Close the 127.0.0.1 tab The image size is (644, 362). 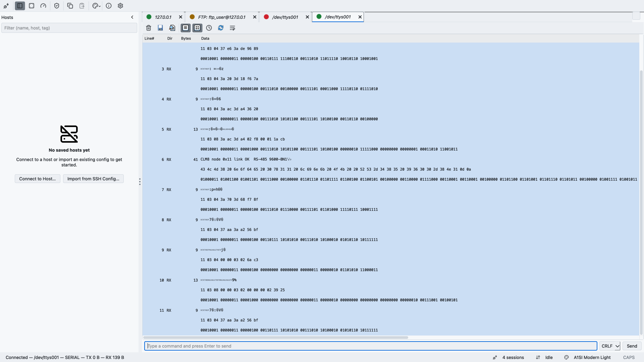(180, 17)
